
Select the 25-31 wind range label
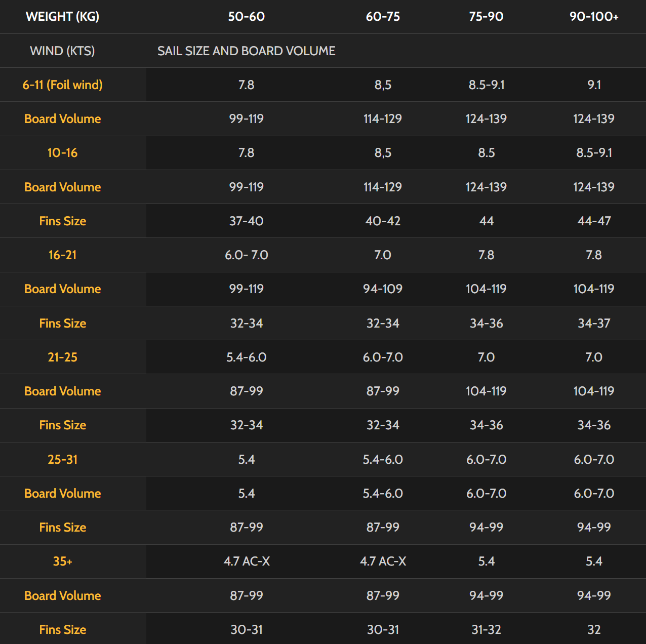coord(62,460)
